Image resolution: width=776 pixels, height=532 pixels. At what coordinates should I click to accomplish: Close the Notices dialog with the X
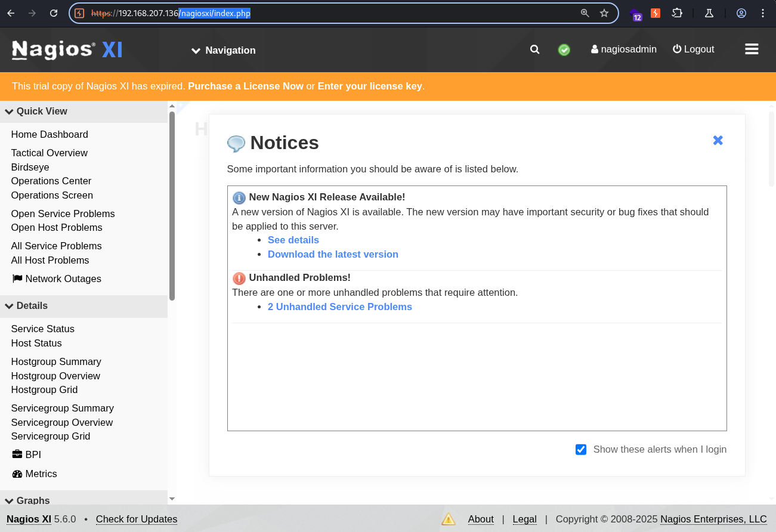click(x=718, y=140)
